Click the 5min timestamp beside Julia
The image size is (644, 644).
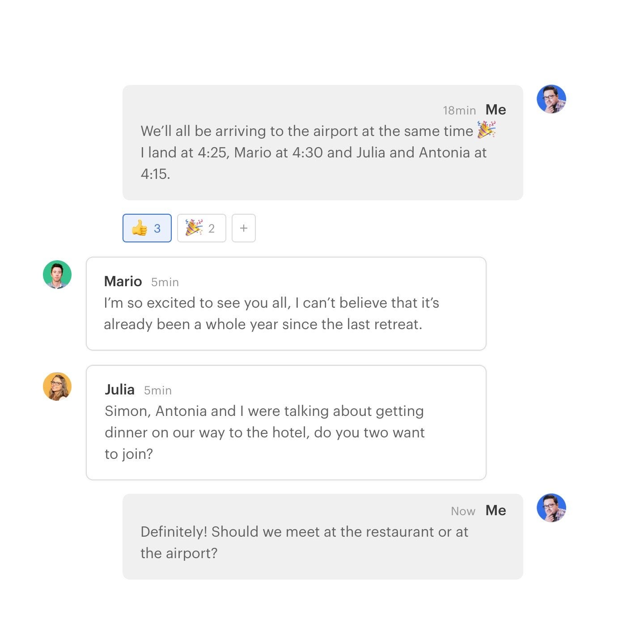coord(157,390)
